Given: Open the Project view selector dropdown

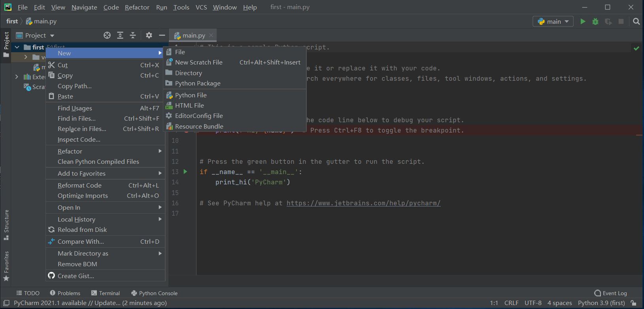Looking at the screenshot, I should (35, 35).
